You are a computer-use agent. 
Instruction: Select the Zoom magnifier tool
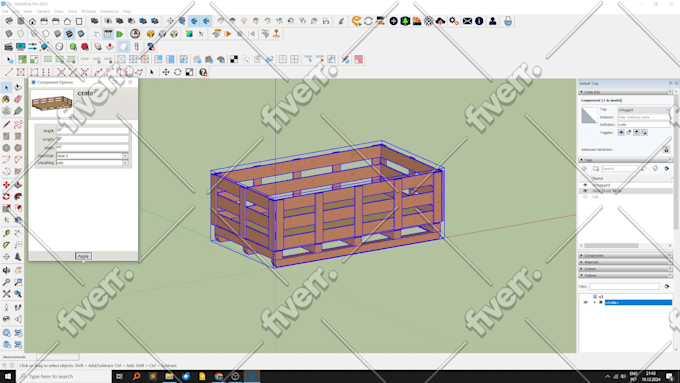6,282
